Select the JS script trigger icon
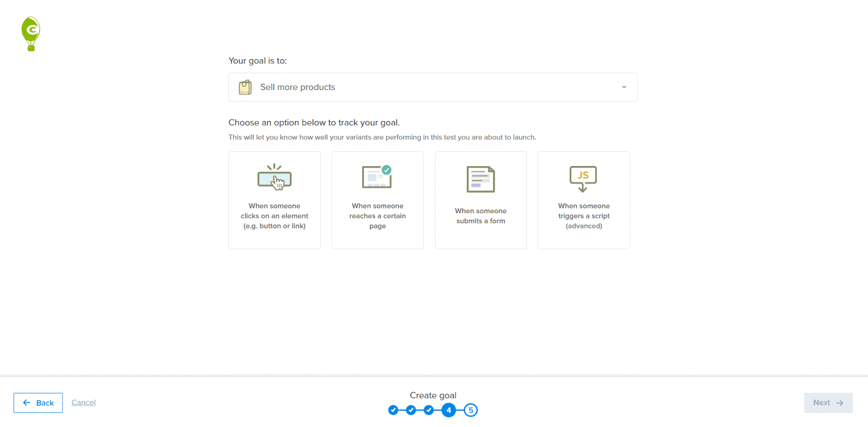The width and height of the screenshot is (868, 427). (x=583, y=179)
